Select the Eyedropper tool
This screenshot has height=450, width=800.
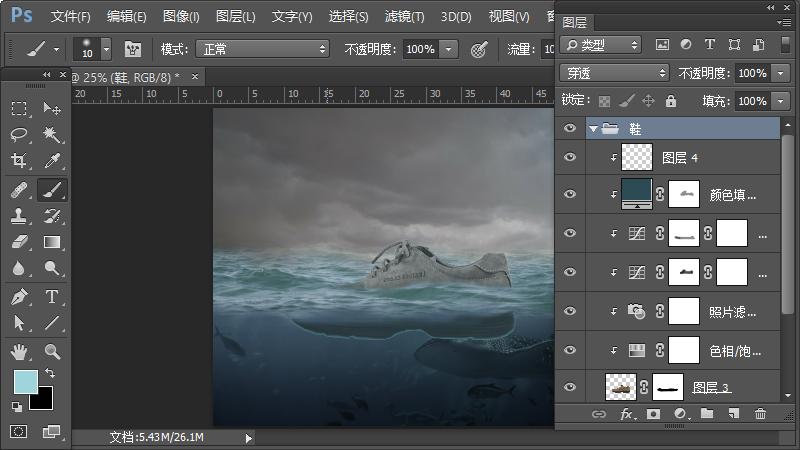52,161
